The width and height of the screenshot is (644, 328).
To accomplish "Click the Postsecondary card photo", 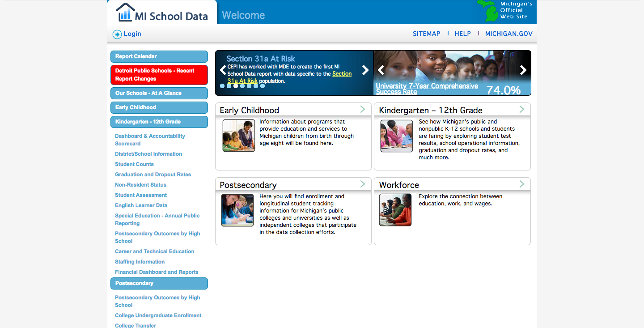I will [237, 210].
